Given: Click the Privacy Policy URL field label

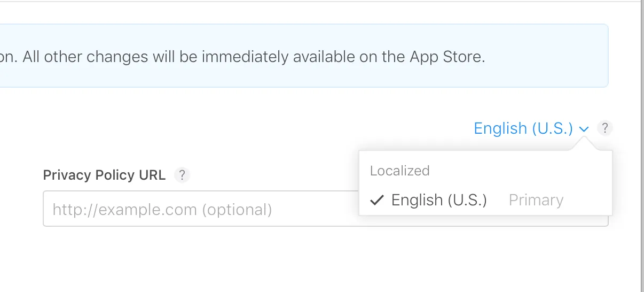Looking at the screenshot, I should (x=104, y=175).
